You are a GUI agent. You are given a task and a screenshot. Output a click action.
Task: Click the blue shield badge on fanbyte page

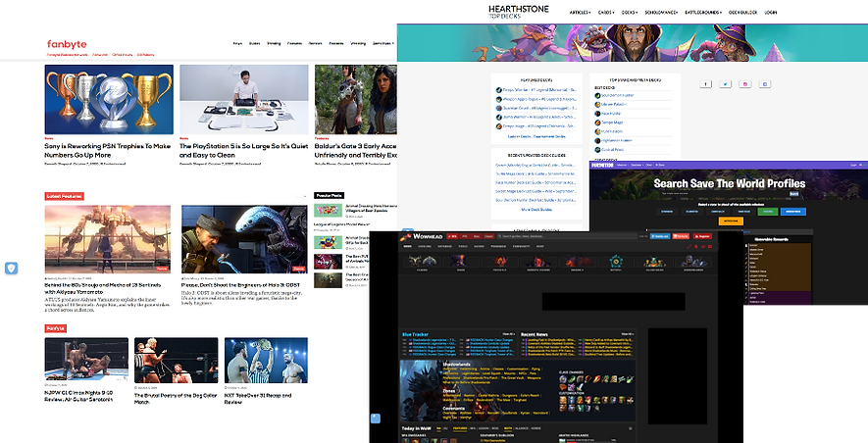coord(11,269)
